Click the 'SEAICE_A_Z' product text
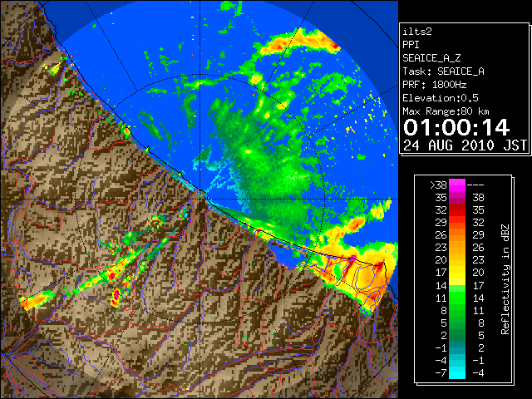 click(x=431, y=58)
